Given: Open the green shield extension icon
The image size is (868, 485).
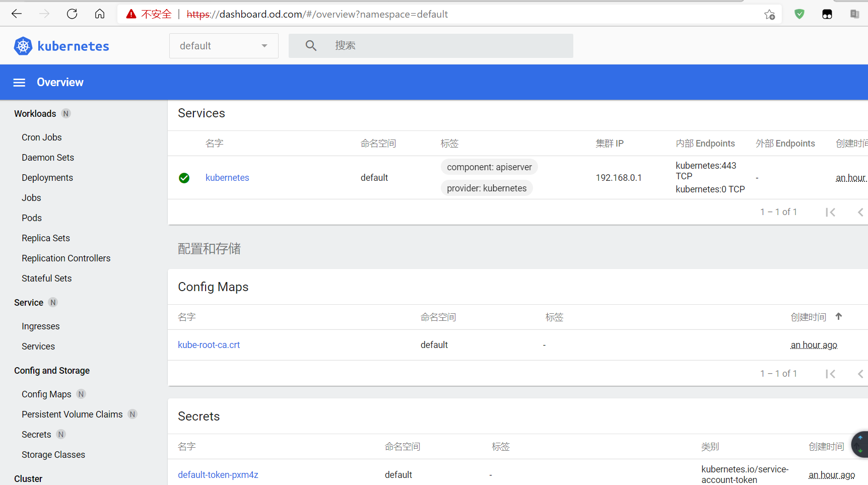Looking at the screenshot, I should pyautogui.click(x=799, y=14).
